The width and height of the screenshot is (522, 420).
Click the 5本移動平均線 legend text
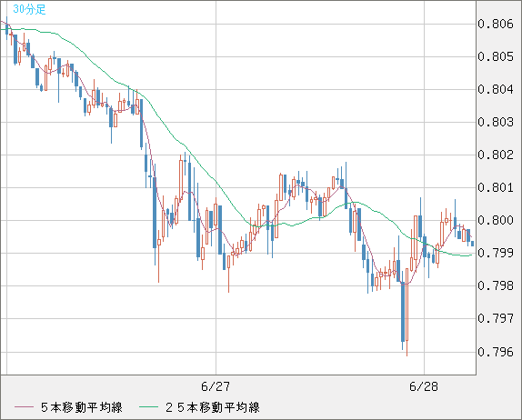point(82,407)
